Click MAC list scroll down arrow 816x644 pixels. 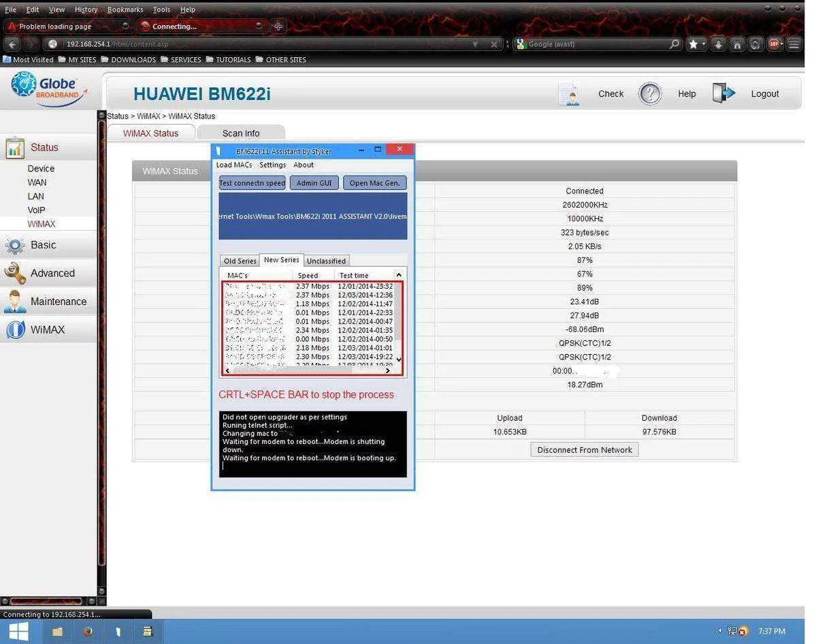coord(399,359)
